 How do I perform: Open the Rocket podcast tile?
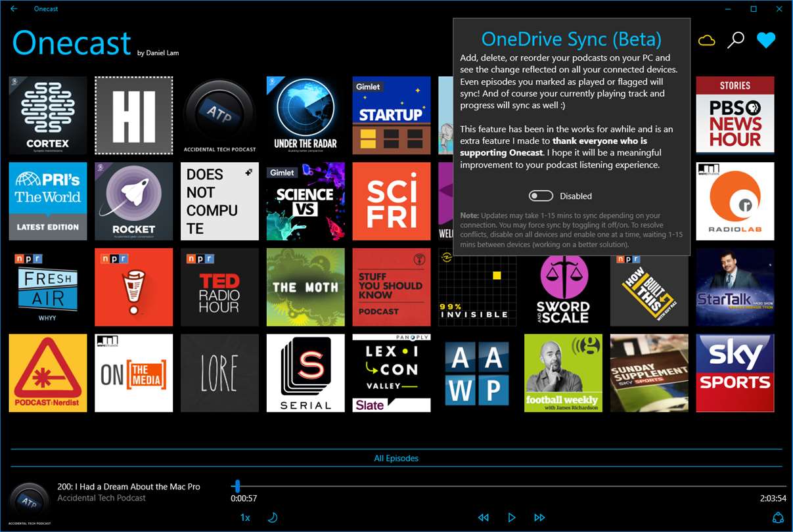[x=134, y=201]
